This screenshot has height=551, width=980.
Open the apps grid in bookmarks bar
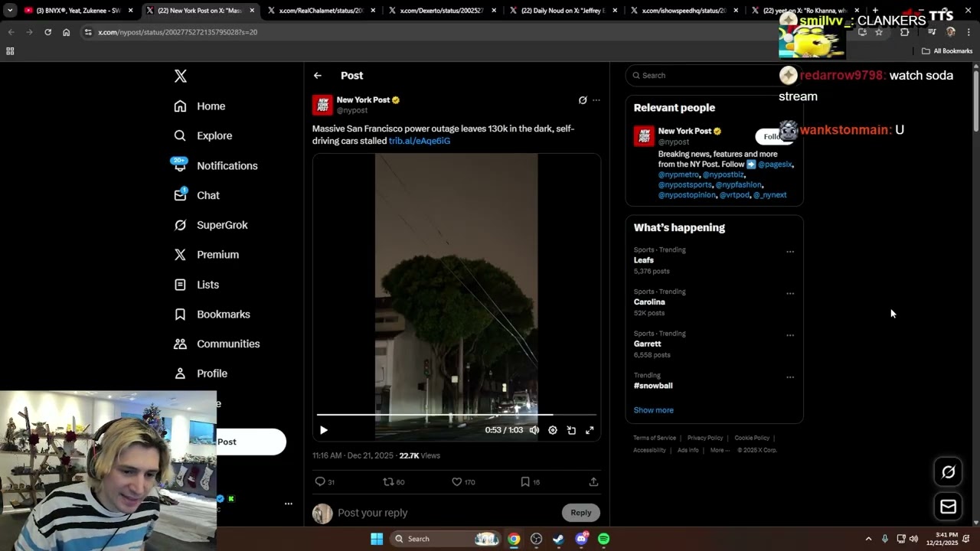point(10,51)
